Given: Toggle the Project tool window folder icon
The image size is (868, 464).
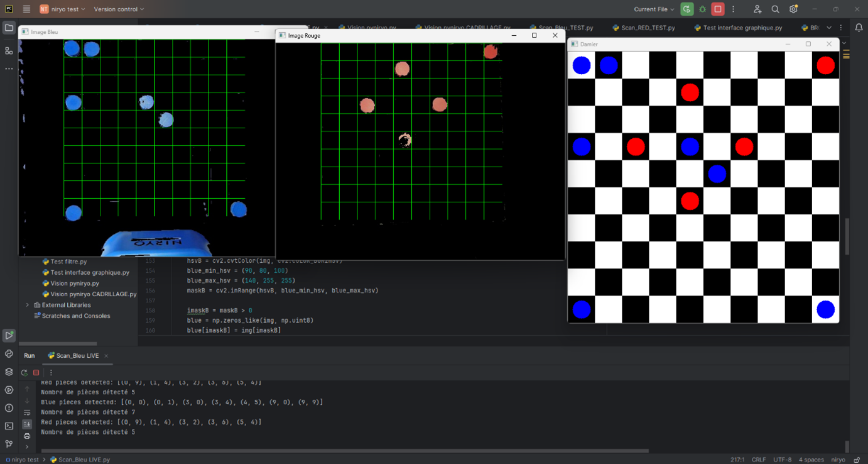Looking at the screenshot, I should click(9, 28).
